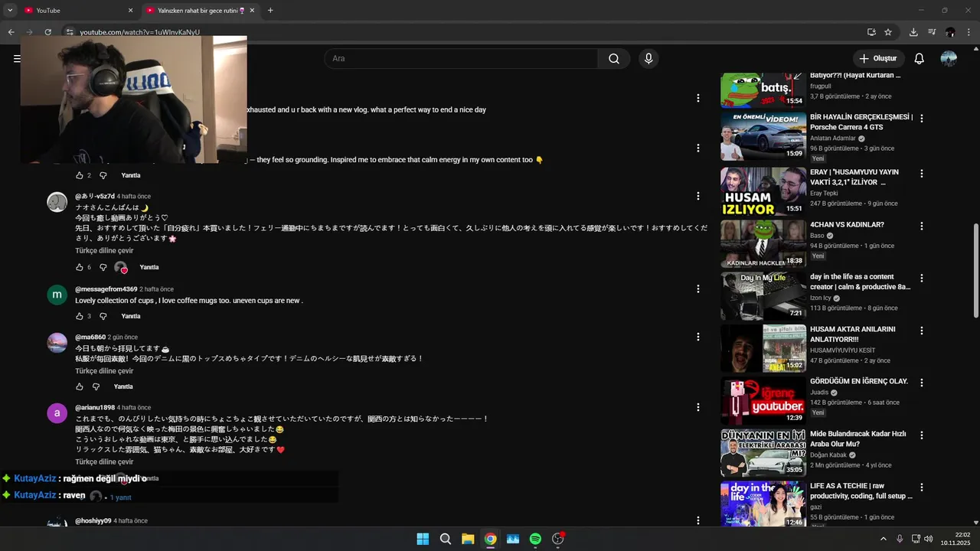The height and width of the screenshot is (551, 980).
Task: Open 'Mide Bulandıracak Kadar Hızlı Araba' title
Action: 857,439
